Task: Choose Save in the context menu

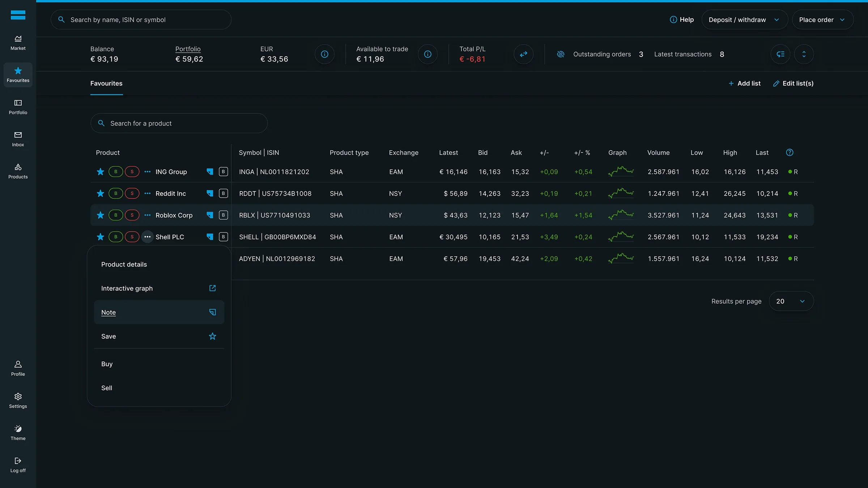Action: pos(159,336)
